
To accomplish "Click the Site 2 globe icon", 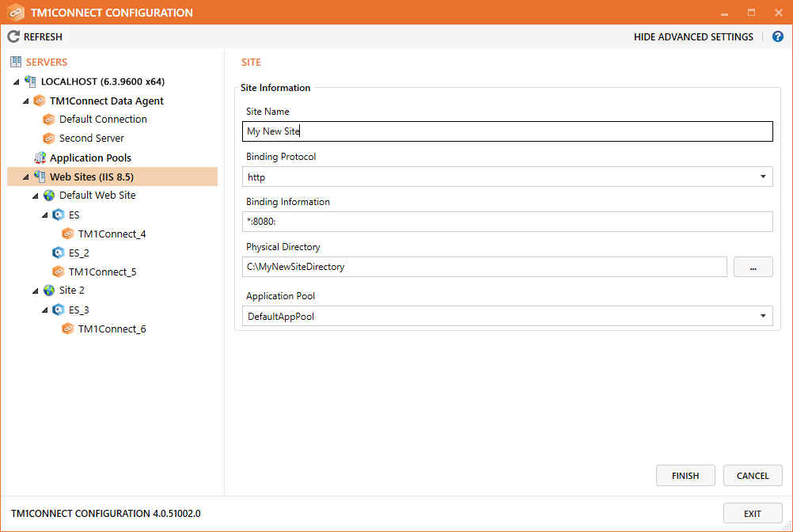I will point(49,291).
